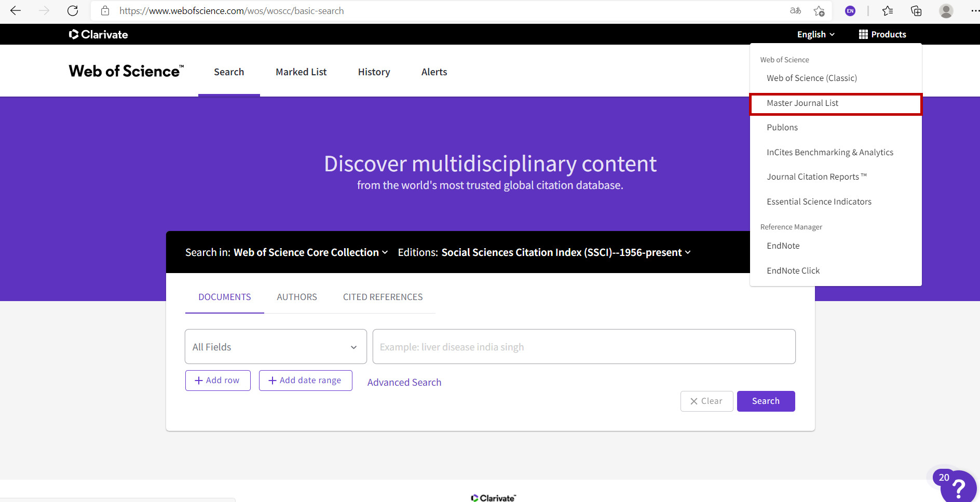980x502 pixels.
Task: Expand the Editions SSCI dropdown
Action: 566,252
